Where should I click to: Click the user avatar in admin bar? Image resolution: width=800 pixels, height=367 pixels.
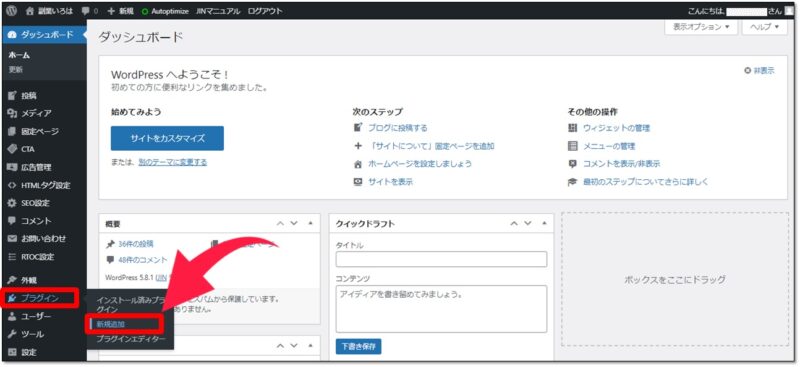click(789, 11)
